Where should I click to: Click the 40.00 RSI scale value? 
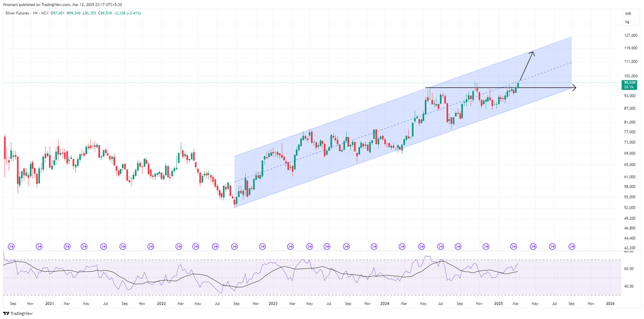pos(628,286)
